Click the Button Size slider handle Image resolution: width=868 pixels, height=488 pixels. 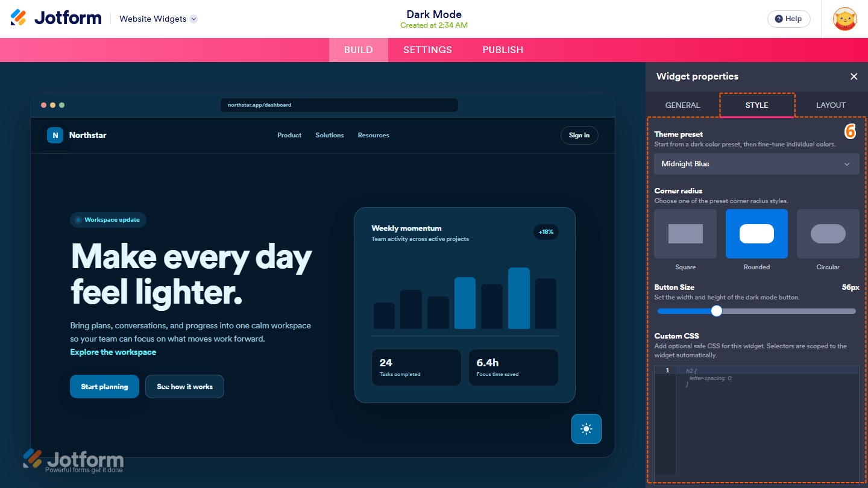(717, 311)
